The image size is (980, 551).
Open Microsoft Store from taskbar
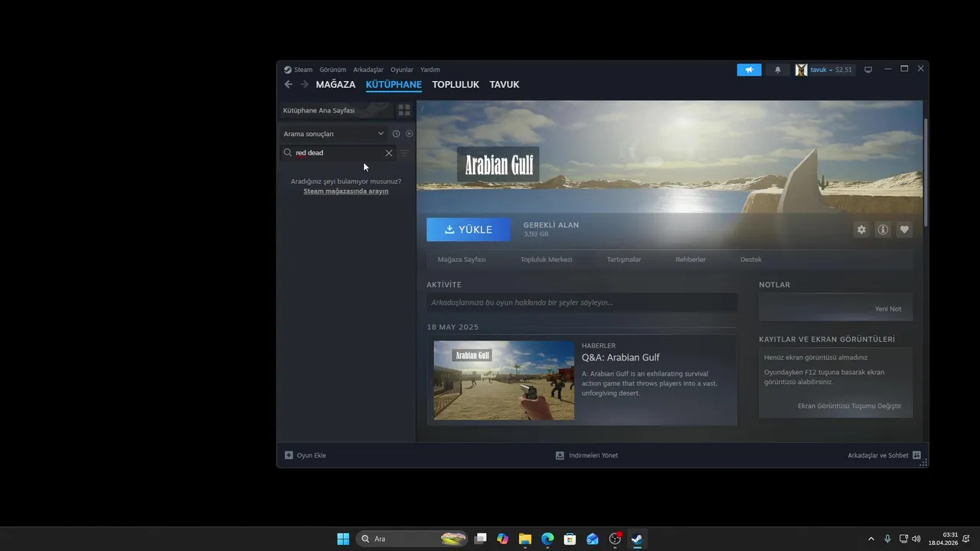click(x=570, y=539)
